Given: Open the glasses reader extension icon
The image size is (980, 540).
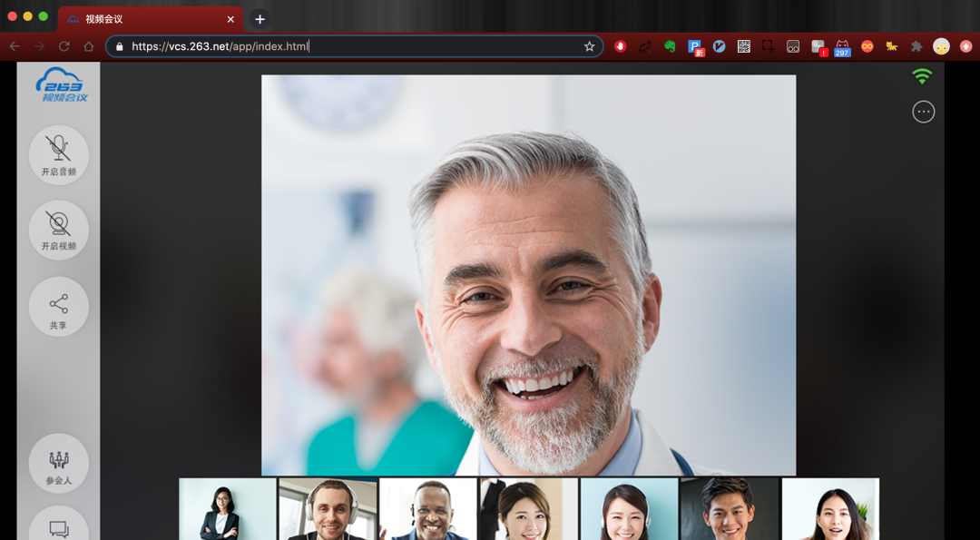Looking at the screenshot, I should [x=793, y=46].
